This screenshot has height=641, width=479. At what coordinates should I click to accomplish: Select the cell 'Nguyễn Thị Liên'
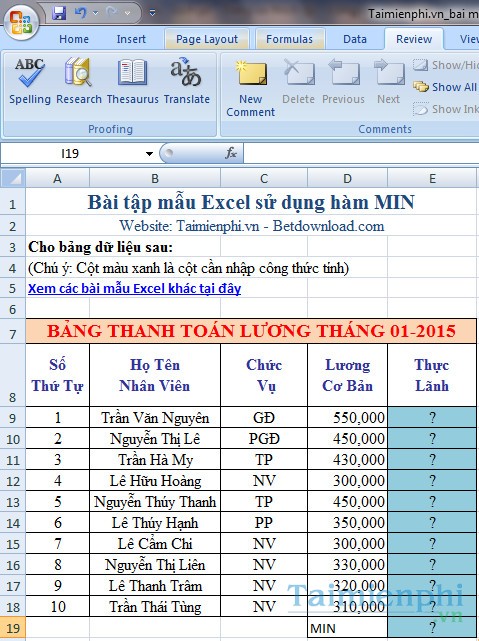[155, 565]
